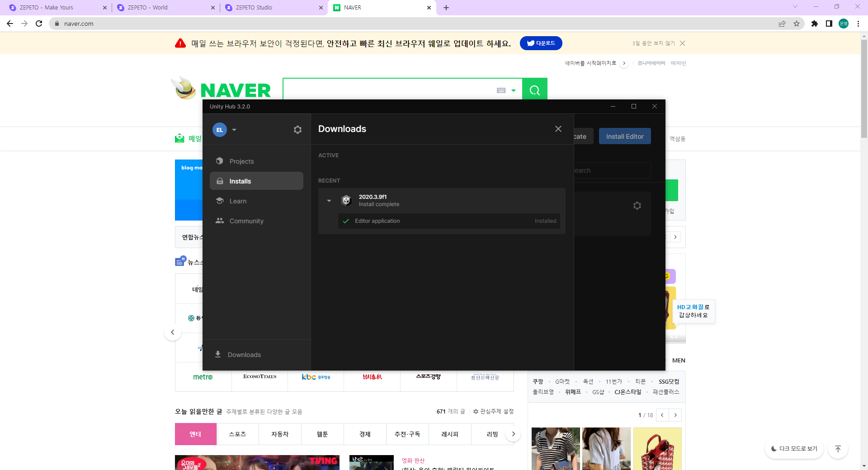Click the Naver search input box
868x470 pixels.
point(389,90)
